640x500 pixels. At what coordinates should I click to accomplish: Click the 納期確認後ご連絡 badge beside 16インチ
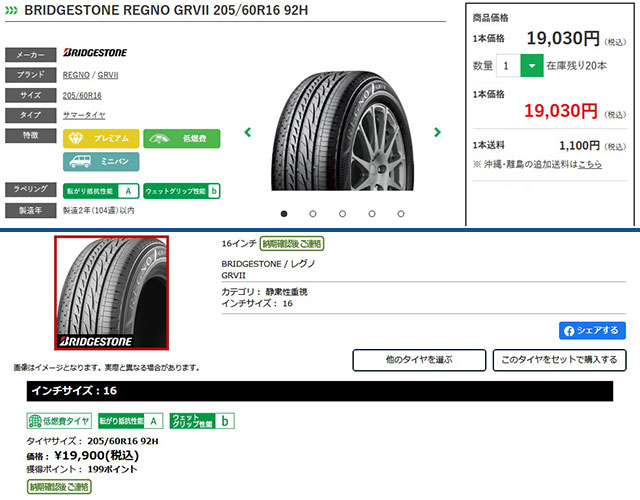292,244
